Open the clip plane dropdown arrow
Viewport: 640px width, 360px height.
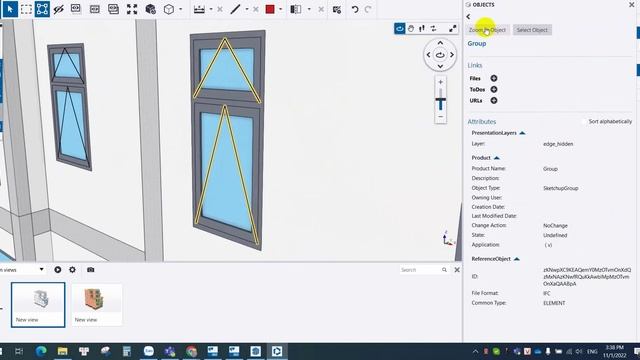coord(309,9)
